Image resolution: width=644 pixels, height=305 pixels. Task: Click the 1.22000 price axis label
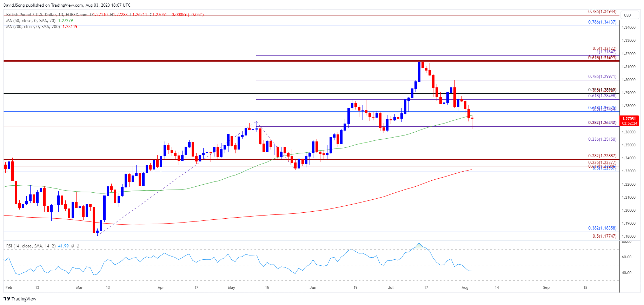pyautogui.click(x=629, y=184)
